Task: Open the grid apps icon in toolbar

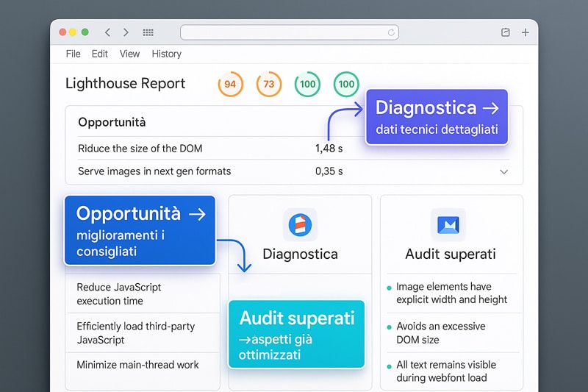Action: coord(148,32)
